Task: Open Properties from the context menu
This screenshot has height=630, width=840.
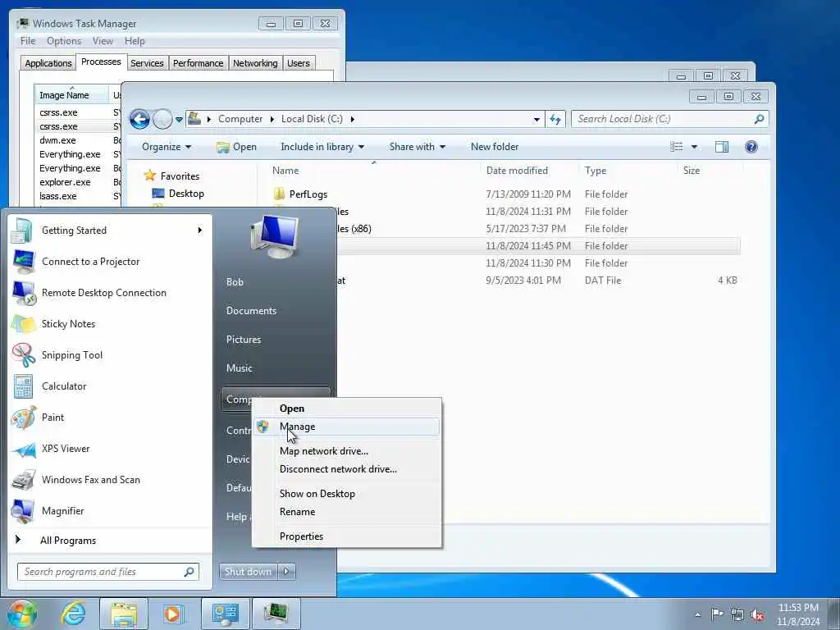Action: [x=347, y=536]
